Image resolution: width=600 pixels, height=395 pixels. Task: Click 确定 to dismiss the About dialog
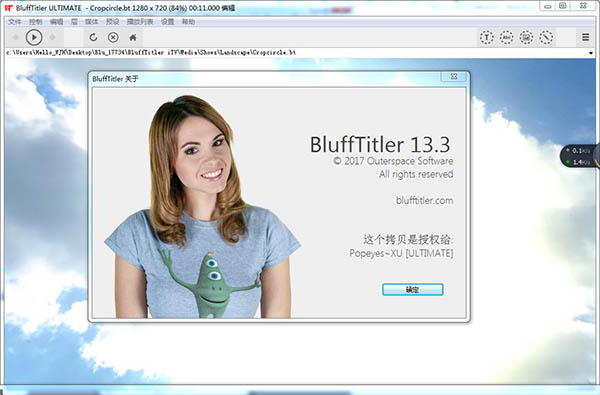coord(412,289)
